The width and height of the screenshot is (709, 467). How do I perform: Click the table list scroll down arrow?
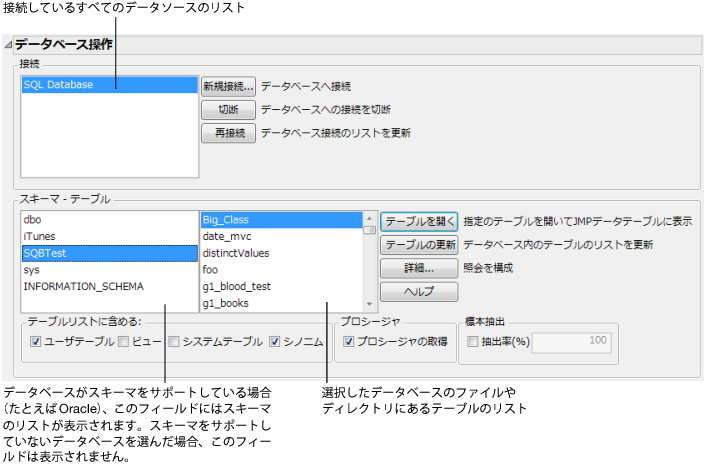[x=370, y=305]
